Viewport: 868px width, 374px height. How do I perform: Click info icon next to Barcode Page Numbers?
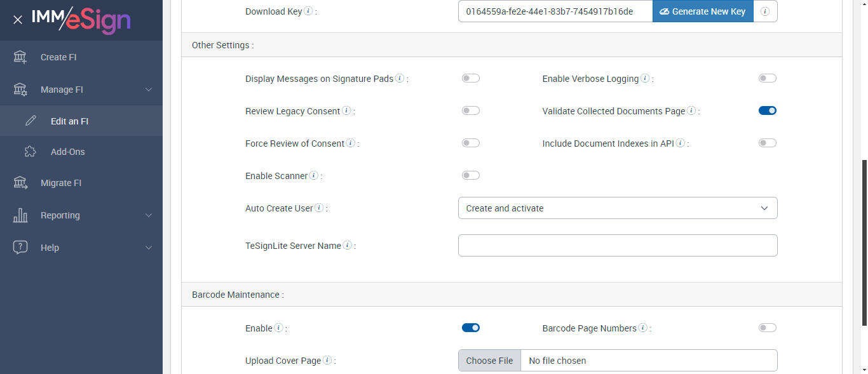click(x=643, y=328)
